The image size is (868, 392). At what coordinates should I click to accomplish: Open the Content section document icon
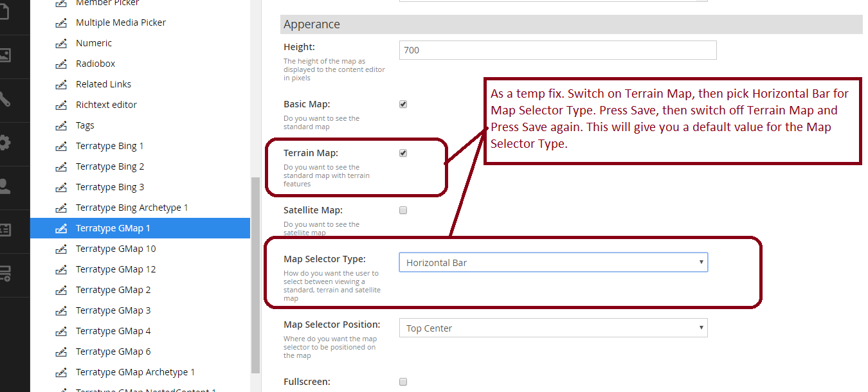tap(3, 12)
